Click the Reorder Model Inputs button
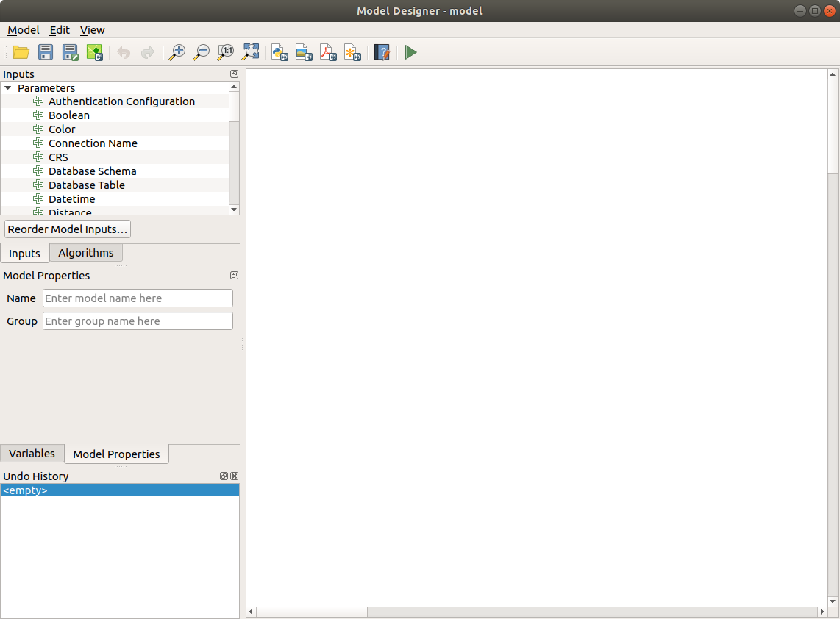The image size is (840, 619). [x=68, y=229]
